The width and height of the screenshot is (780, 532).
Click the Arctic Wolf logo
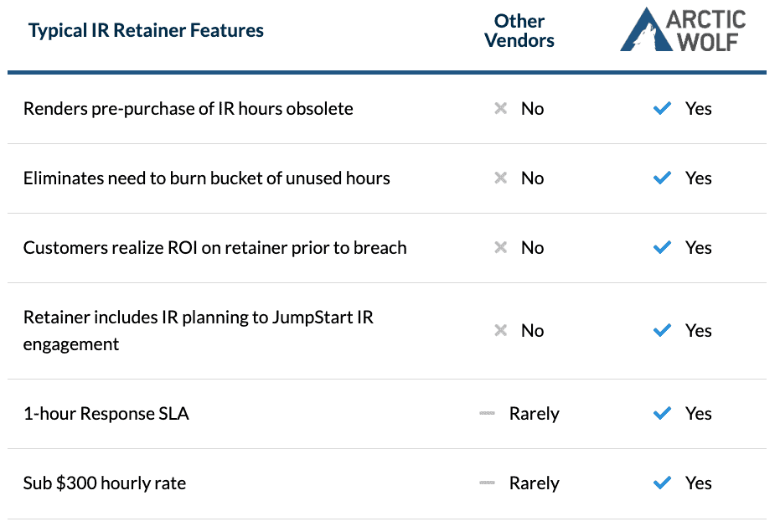click(683, 30)
